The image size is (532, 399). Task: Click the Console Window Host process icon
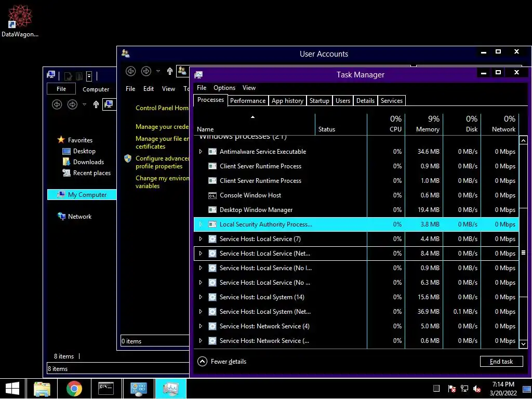(x=212, y=195)
